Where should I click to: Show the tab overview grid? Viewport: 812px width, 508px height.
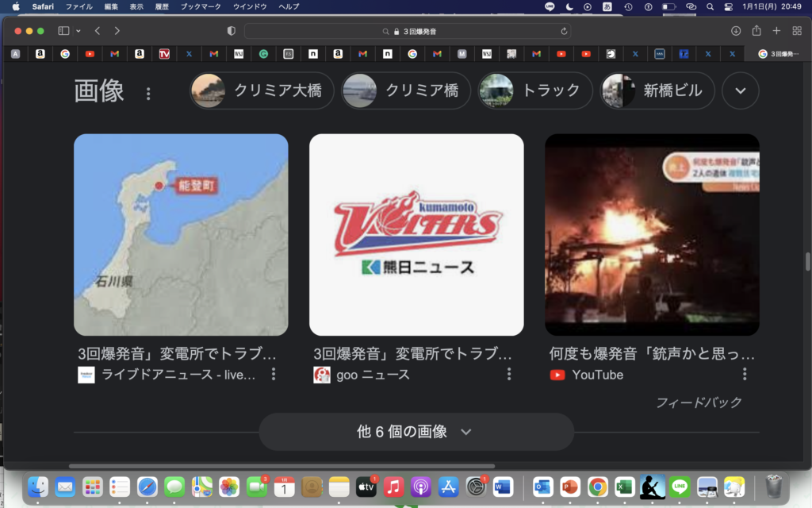point(797,31)
